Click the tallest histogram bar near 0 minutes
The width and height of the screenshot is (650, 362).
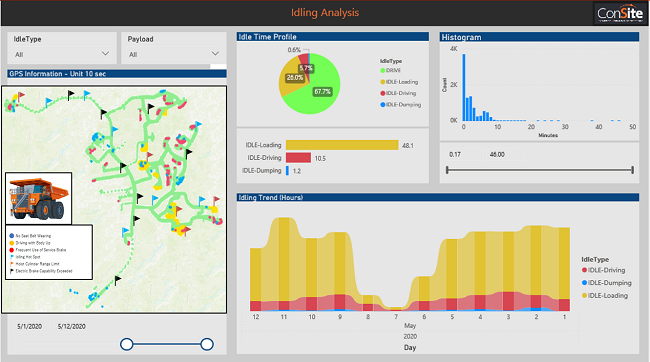[x=464, y=87]
